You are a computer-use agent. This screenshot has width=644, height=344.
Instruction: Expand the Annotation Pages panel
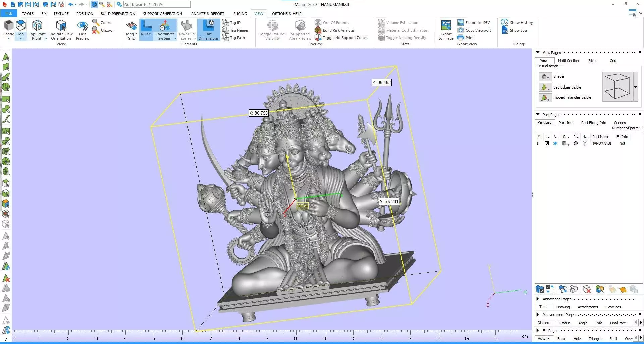coord(537,299)
